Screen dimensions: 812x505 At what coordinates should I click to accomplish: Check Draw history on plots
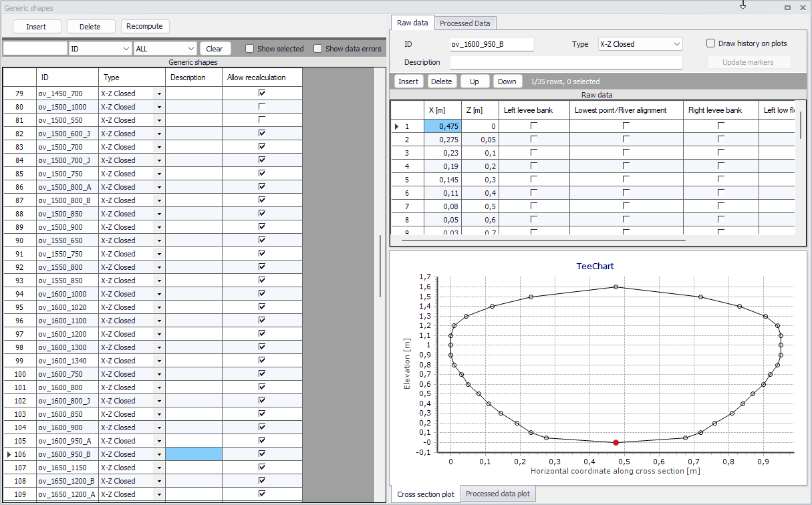coord(711,43)
